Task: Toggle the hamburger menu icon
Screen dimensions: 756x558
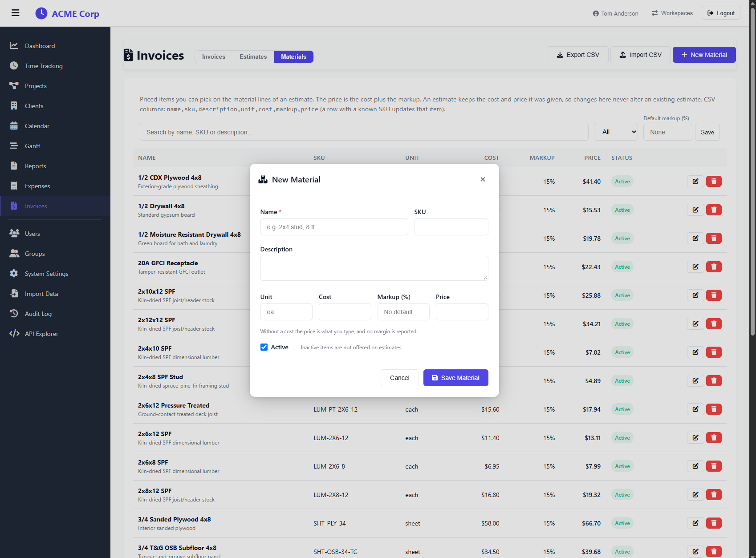Action: pos(15,13)
